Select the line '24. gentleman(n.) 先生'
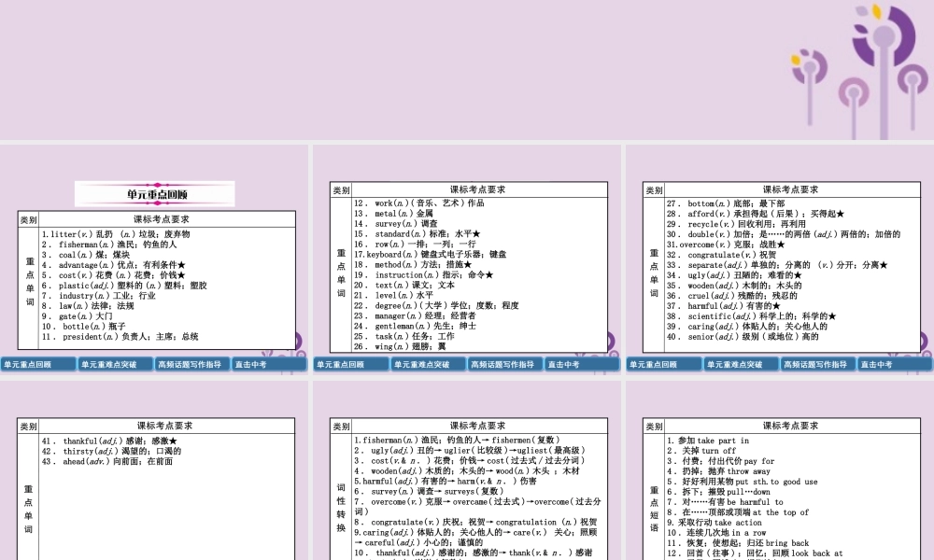Viewport: 934px width, 560px height. [416, 326]
